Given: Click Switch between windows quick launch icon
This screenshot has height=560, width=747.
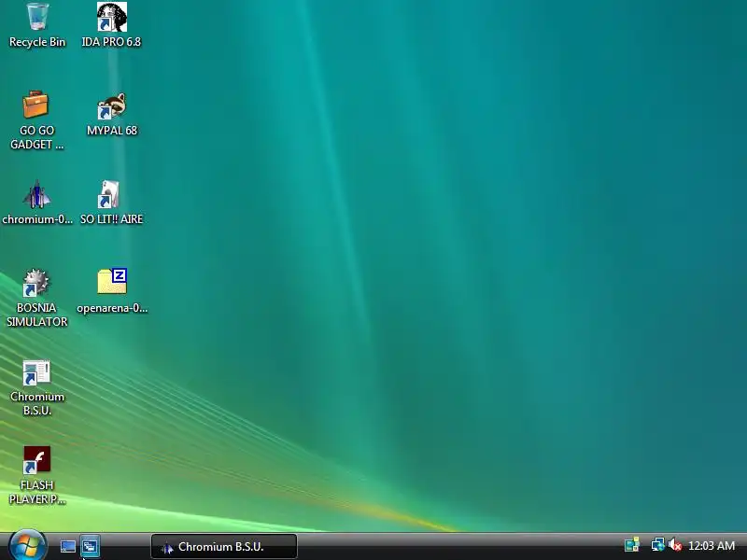Looking at the screenshot, I should pos(90,547).
